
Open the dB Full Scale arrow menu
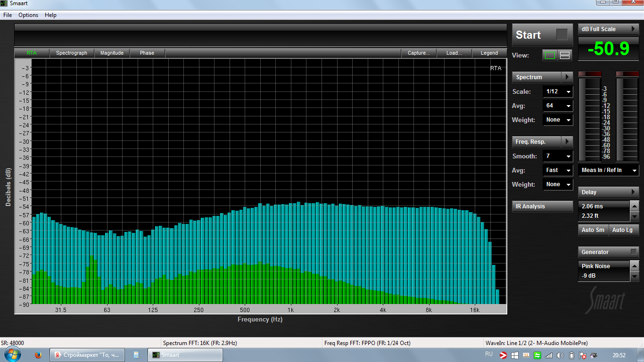click(634, 29)
